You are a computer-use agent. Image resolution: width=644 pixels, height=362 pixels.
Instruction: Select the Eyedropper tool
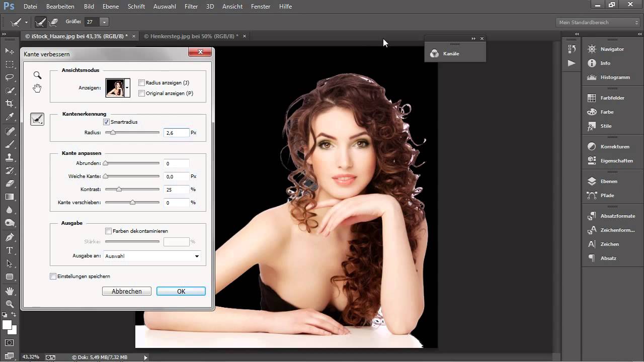[10, 117]
